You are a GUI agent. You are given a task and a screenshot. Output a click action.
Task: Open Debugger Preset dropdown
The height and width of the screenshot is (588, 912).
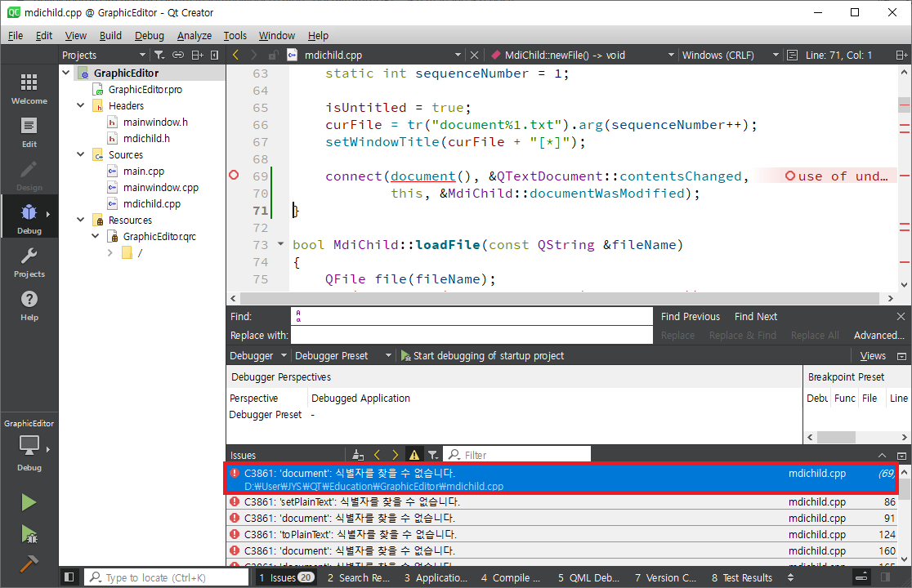point(343,355)
